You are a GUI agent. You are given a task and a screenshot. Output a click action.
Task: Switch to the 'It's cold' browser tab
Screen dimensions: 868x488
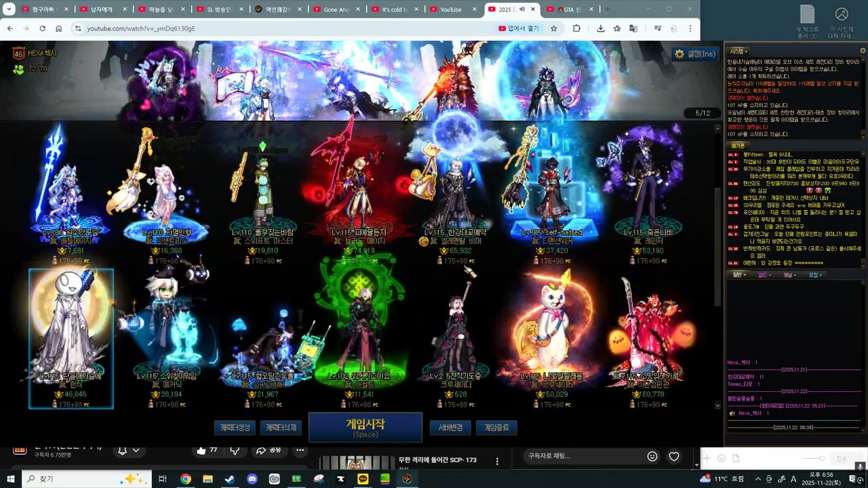click(x=394, y=9)
